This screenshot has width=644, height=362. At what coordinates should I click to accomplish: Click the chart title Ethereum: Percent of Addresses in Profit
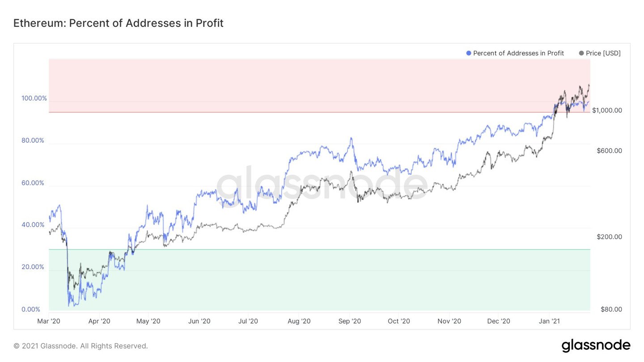coord(119,23)
